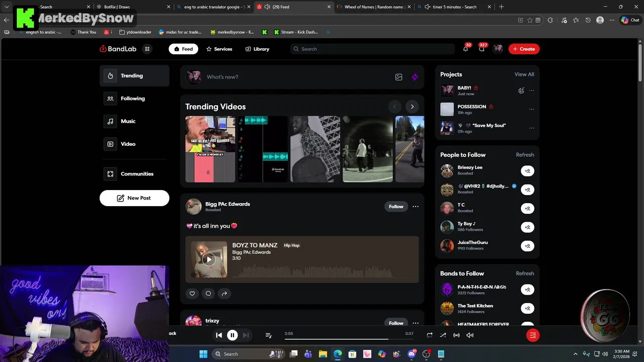
Task: Open the BandLab logo home link
Action: pos(118,49)
